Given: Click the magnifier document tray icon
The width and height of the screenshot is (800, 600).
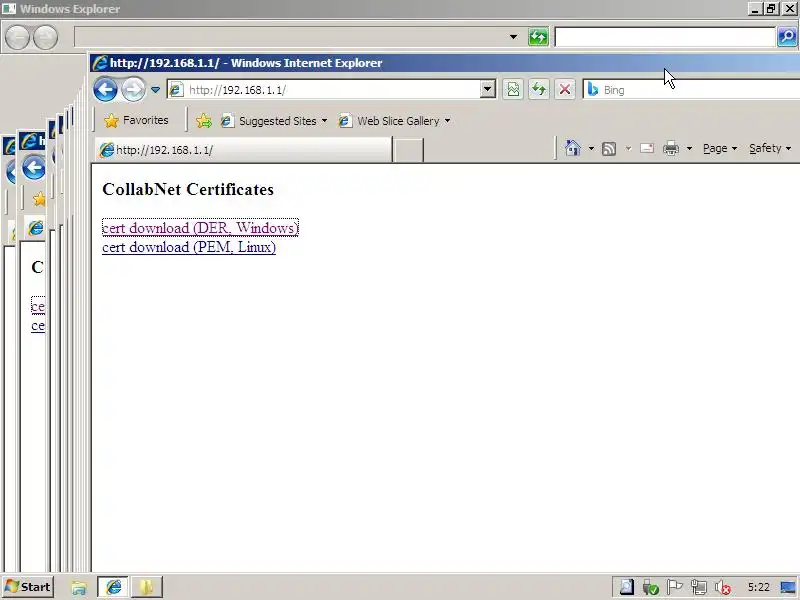Looking at the screenshot, I should click(x=627, y=587).
